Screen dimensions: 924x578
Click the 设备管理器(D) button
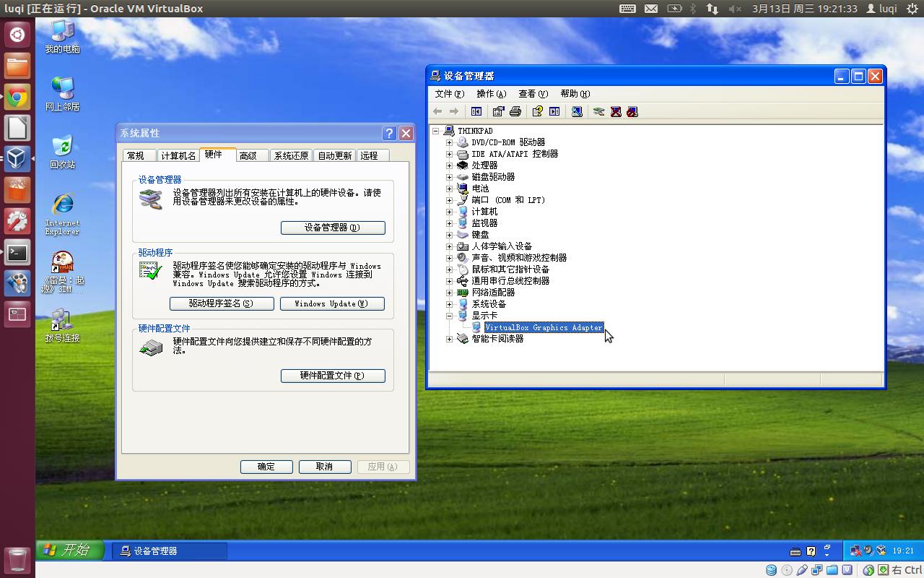[333, 228]
